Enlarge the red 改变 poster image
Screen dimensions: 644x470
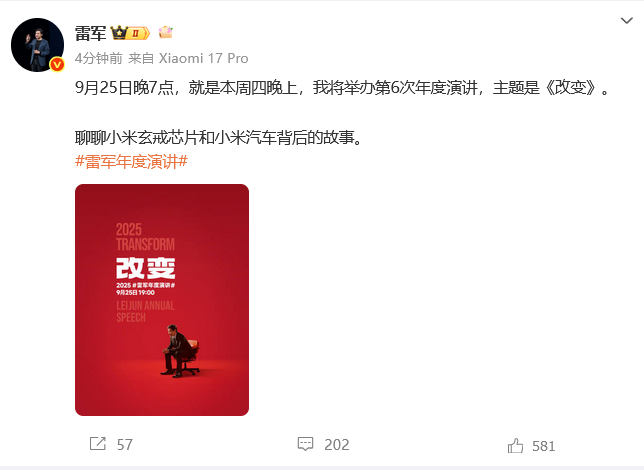tap(162, 300)
